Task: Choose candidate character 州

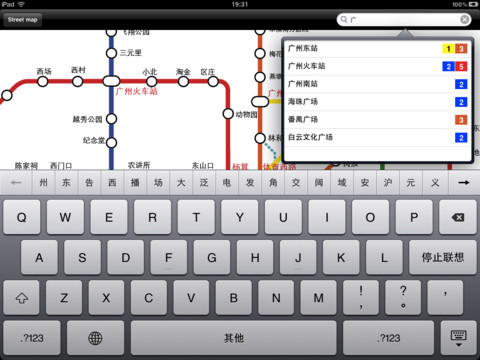Action: (43, 182)
